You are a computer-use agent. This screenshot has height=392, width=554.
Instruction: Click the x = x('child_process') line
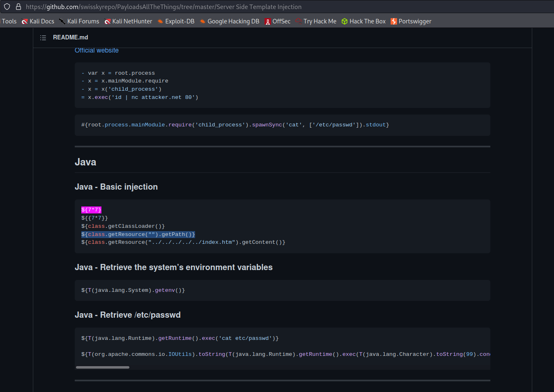(x=122, y=89)
